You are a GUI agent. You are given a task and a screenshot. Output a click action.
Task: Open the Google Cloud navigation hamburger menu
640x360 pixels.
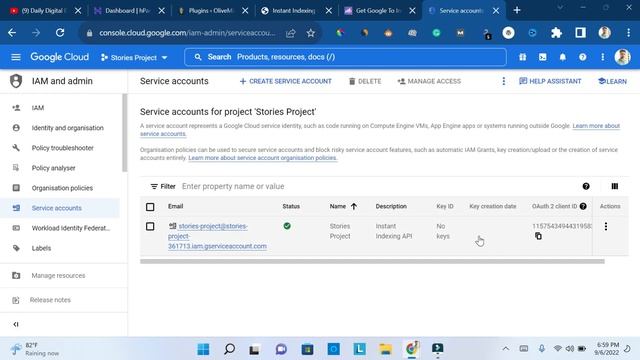(16, 57)
